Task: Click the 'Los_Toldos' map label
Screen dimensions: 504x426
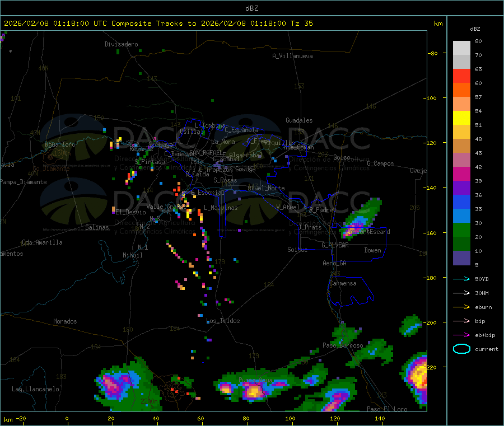Action: click(x=223, y=321)
